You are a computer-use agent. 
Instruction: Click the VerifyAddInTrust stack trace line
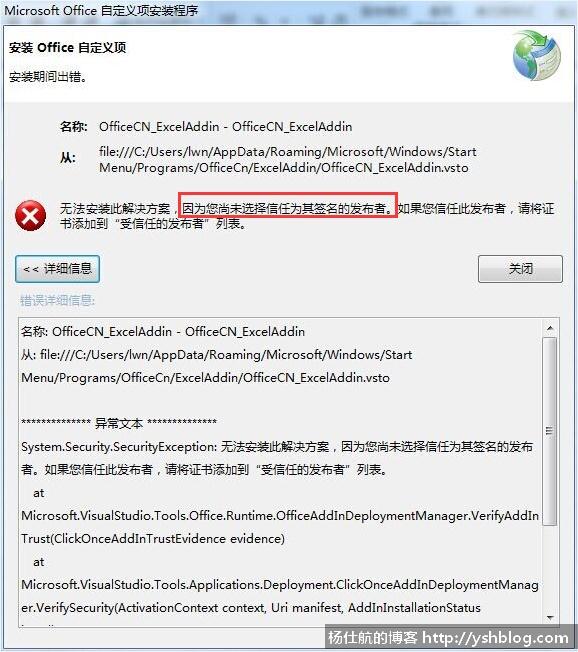(280, 527)
